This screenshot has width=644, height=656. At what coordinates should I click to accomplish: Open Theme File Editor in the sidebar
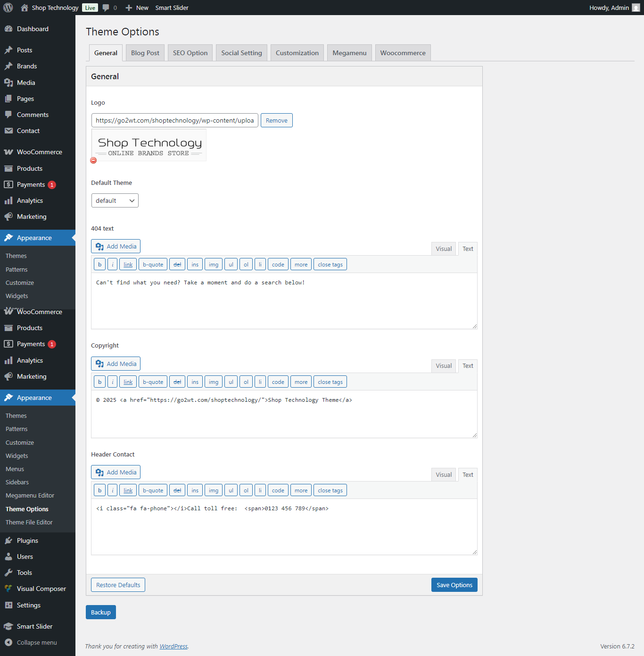29,522
